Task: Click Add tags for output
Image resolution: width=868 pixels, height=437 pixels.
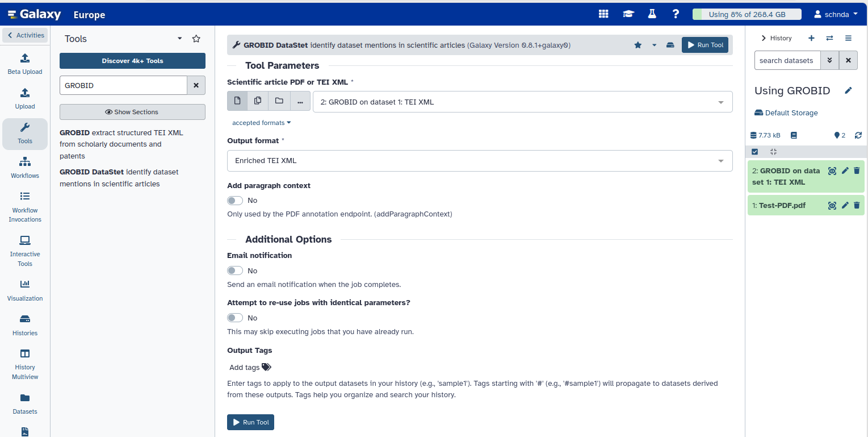Action: (250, 367)
